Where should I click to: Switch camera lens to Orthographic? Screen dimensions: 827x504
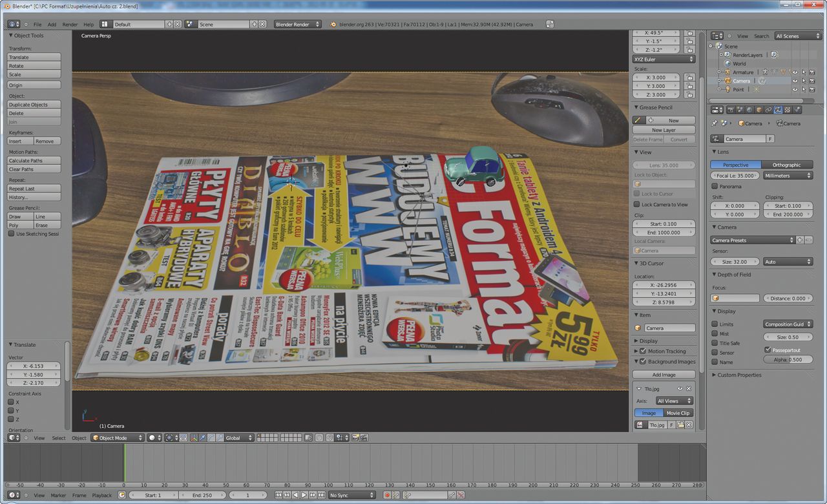tap(786, 165)
